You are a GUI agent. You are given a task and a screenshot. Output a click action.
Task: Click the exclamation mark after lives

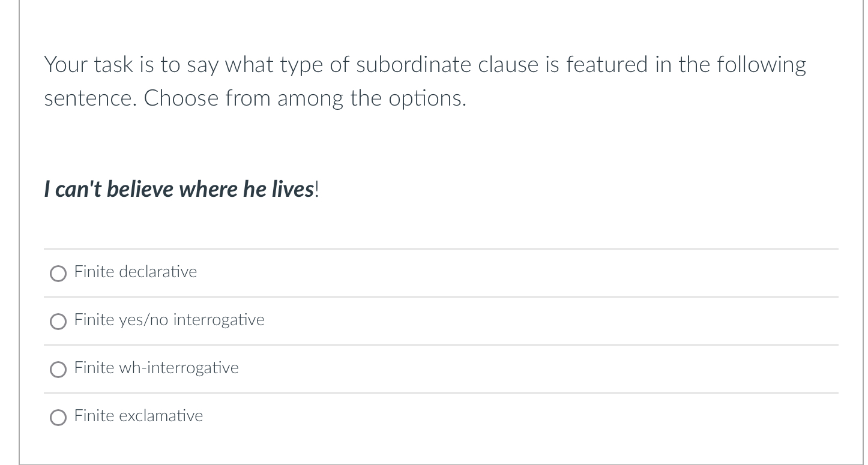pos(317,189)
